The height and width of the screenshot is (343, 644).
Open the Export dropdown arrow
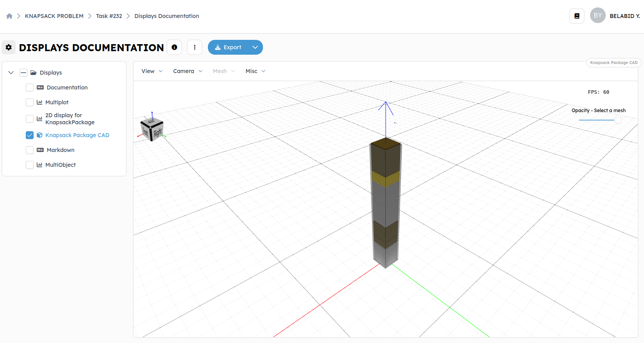(x=255, y=47)
